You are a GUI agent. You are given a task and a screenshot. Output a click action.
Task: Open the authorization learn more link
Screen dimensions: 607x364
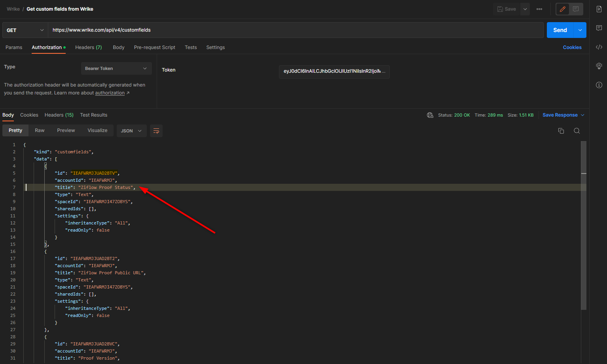coord(110,93)
